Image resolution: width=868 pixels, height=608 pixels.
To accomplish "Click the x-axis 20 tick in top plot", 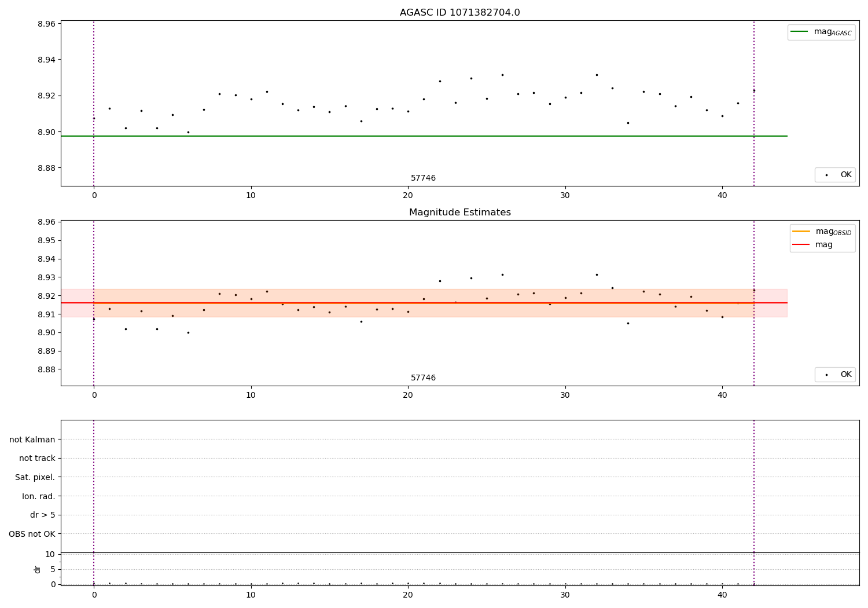I will 408,195.
